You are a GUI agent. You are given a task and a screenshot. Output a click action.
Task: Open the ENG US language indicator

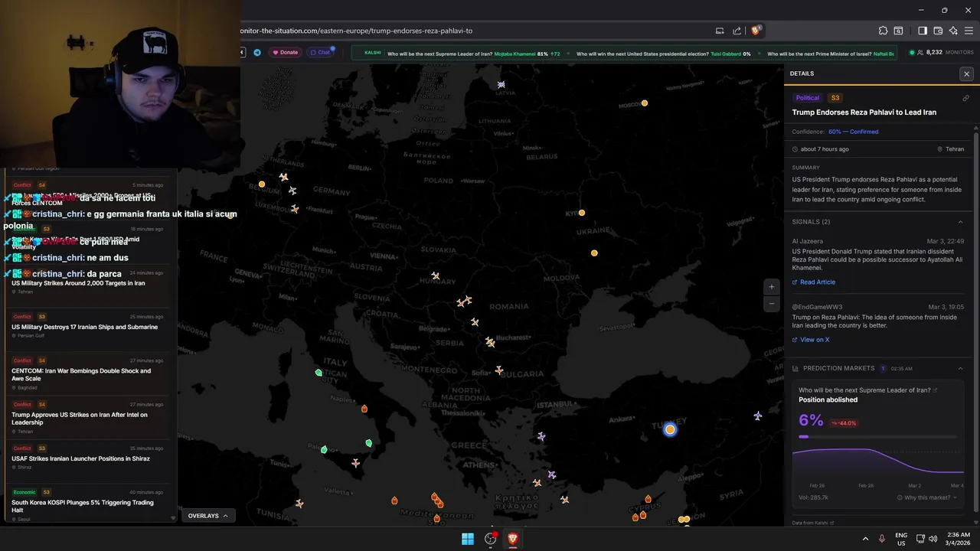pos(901,539)
